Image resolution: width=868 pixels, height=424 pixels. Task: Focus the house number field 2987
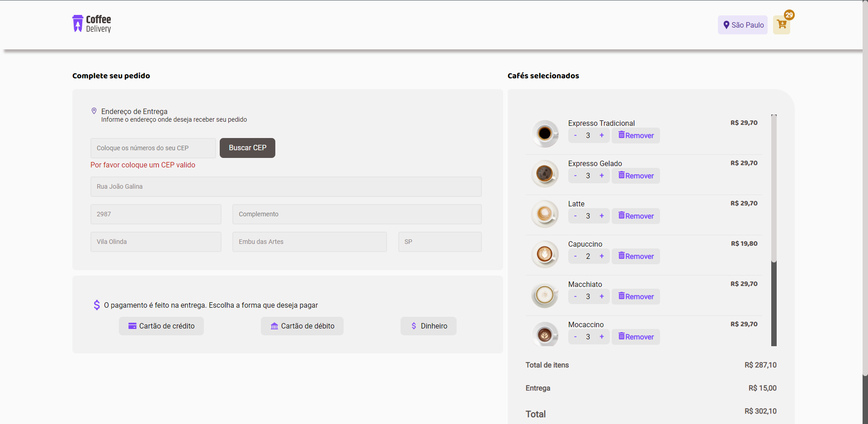156,214
